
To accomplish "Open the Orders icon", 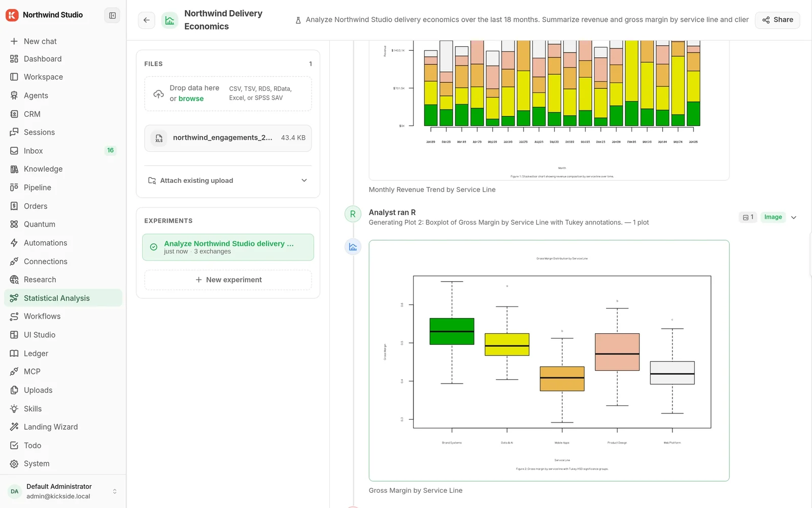I will tap(14, 206).
